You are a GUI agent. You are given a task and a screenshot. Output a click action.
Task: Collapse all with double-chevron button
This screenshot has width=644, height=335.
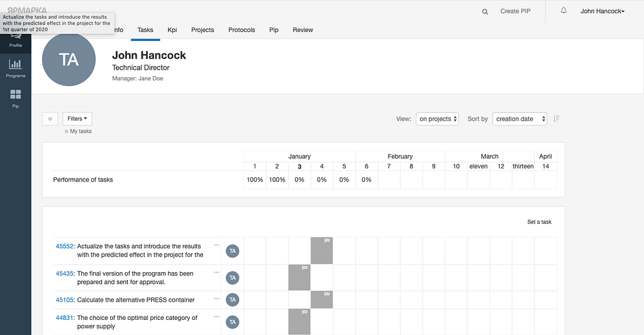(x=50, y=119)
